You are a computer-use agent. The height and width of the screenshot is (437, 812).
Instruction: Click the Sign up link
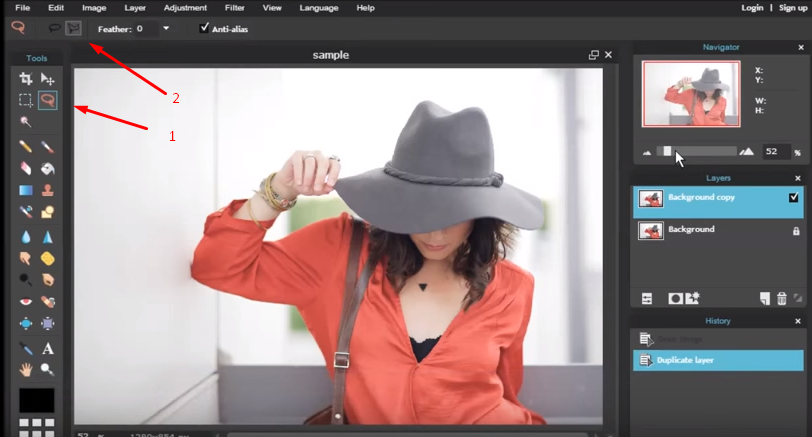tap(793, 8)
